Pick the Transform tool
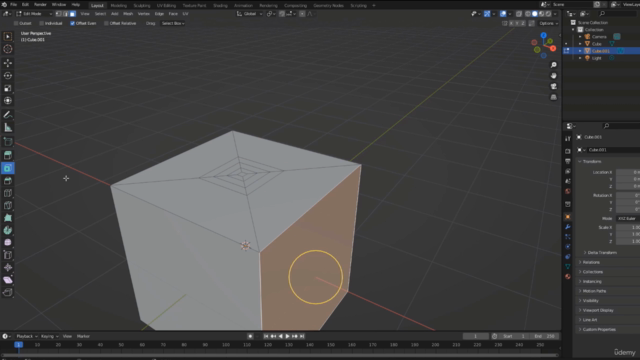640x360 pixels. point(8,101)
